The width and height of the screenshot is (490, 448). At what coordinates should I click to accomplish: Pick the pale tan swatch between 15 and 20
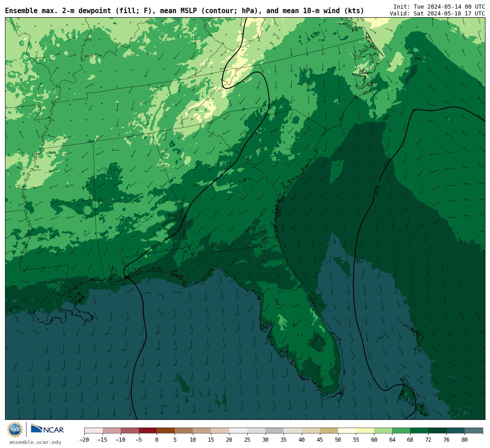click(220, 431)
